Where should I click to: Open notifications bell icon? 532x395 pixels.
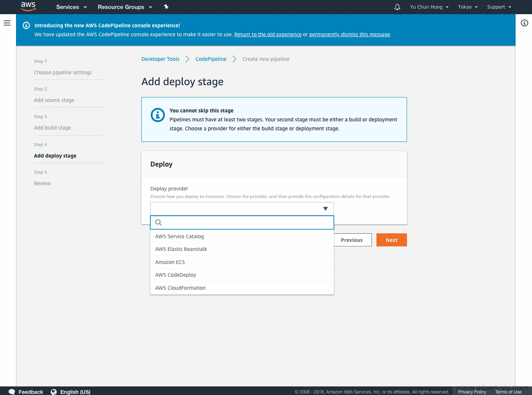pos(397,7)
